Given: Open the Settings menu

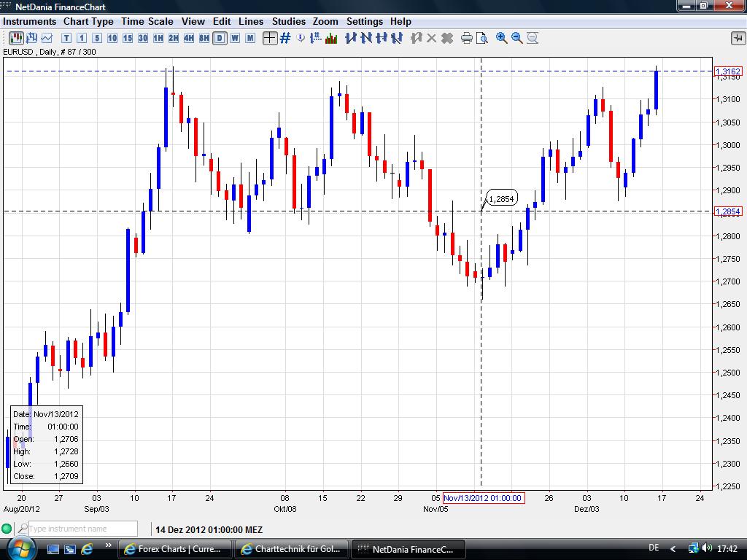Looking at the screenshot, I should 365,21.
